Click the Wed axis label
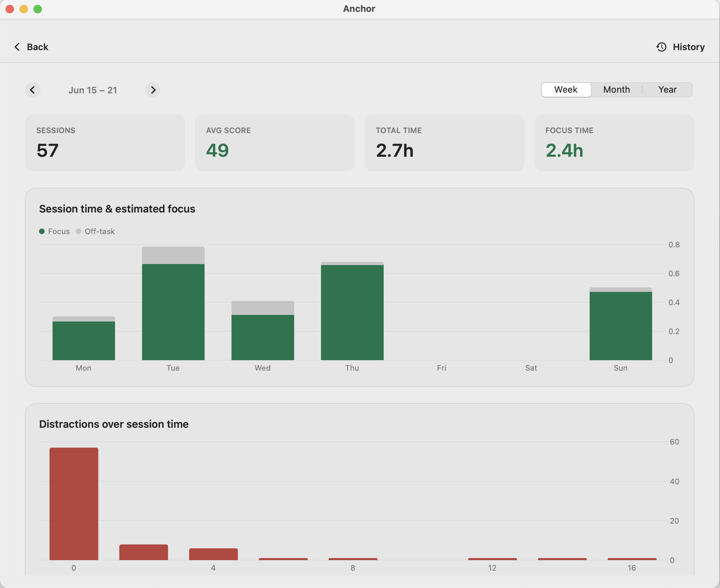720x588 pixels. (263, 368)
